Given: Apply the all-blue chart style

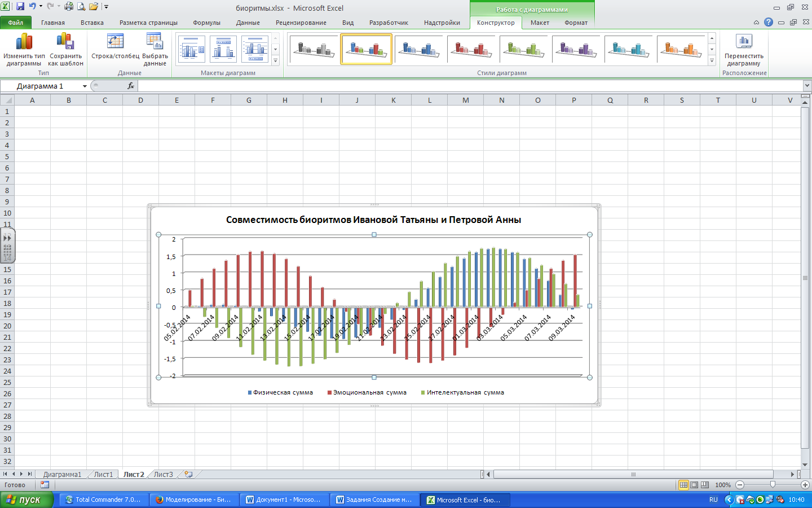Looking at the screenshot, I should (418, 49).
